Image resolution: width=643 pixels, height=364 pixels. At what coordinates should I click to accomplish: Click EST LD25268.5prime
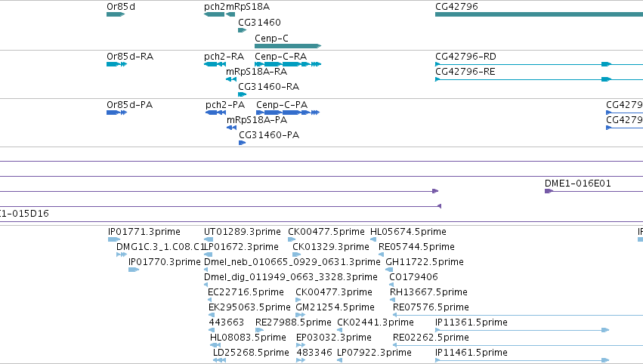coord(251,353)
